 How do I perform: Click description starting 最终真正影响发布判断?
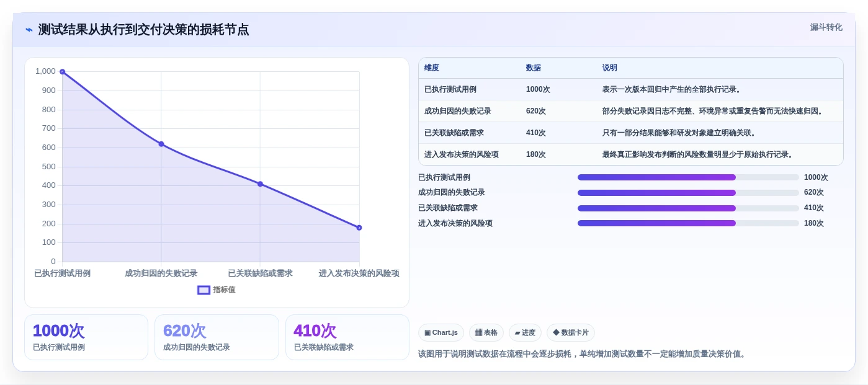pyautogui.click(x=699, y=154)
